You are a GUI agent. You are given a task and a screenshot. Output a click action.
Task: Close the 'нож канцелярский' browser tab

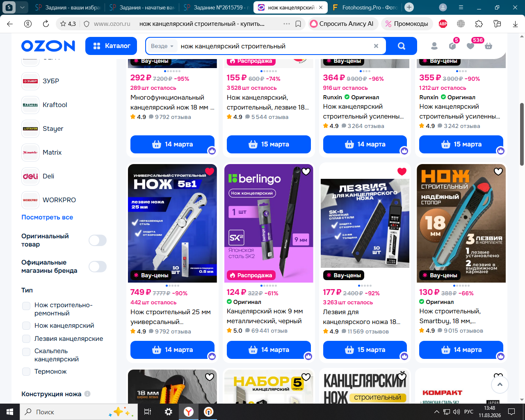pos(320,7)
